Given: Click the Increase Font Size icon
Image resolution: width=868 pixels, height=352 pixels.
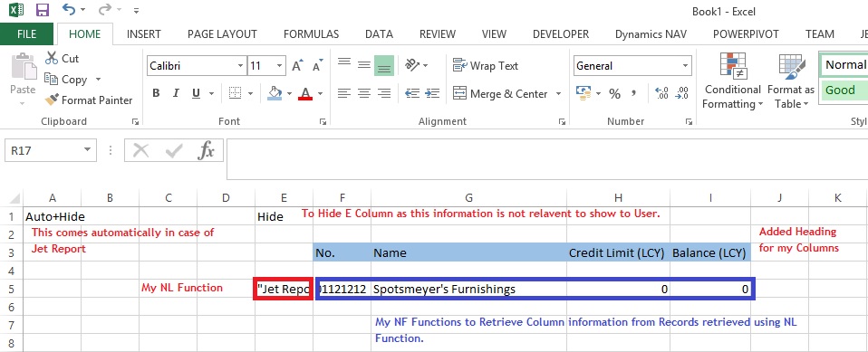Looking at the screenshot, I should [298, 66].
